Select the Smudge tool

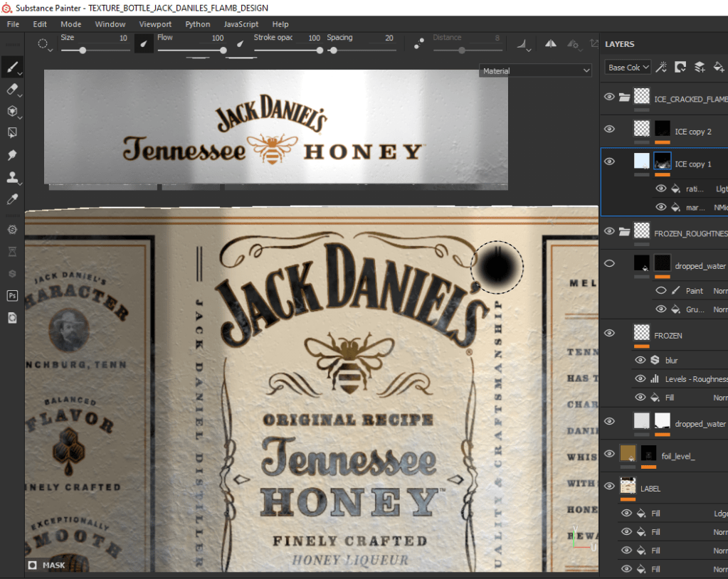pyautogui.click(x=11, y=155)
